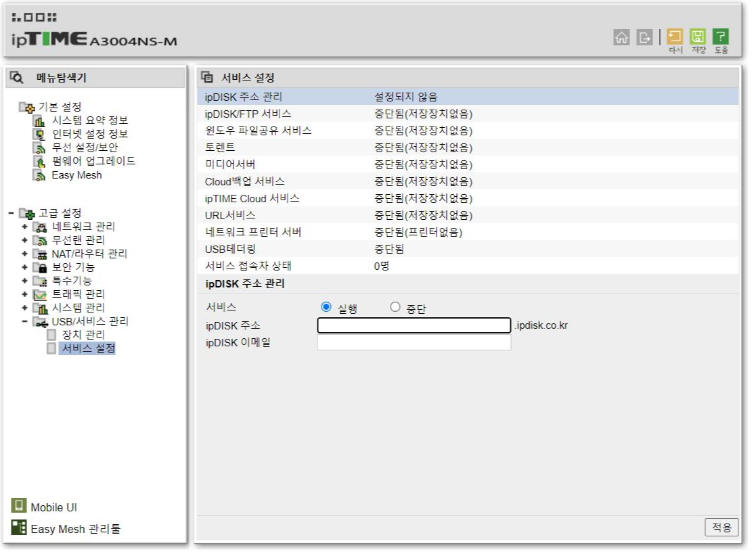756x556 pixels.
Task: Open the Mobile UI link
Action: [53, 507]
